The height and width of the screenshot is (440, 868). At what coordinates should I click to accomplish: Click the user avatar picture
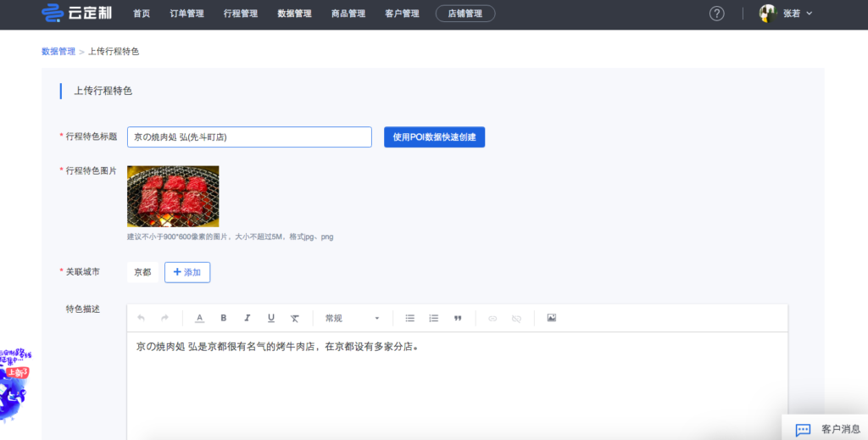pos(768,14)
